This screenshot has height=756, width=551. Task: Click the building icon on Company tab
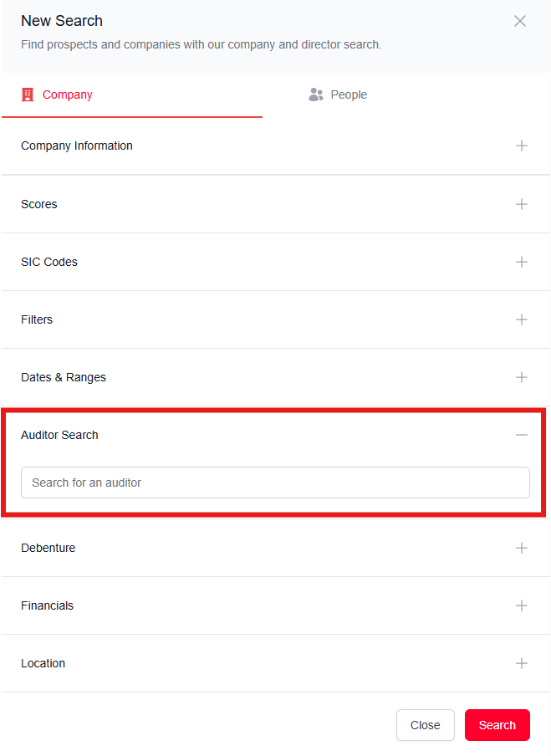tap(28, 94)
